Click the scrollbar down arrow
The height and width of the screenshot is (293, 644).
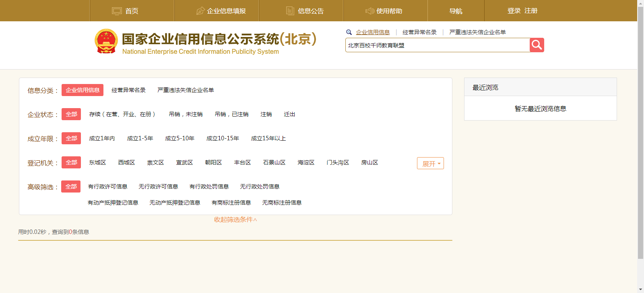640,289
